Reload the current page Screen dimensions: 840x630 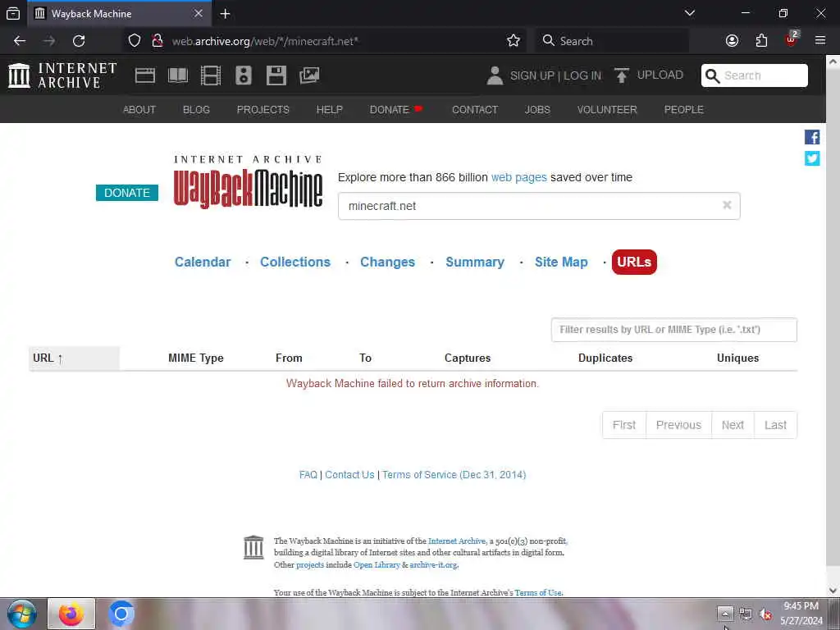tap(79, 41)
